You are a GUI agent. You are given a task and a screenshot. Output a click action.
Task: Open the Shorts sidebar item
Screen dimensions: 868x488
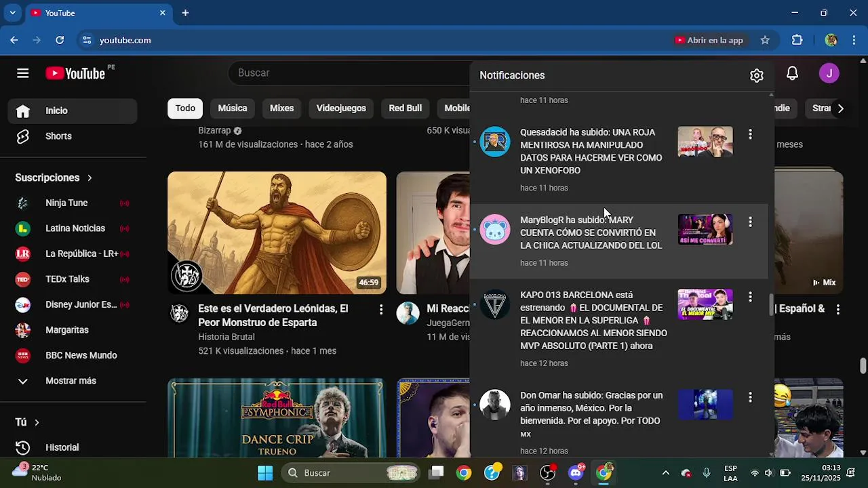point(73,136)
